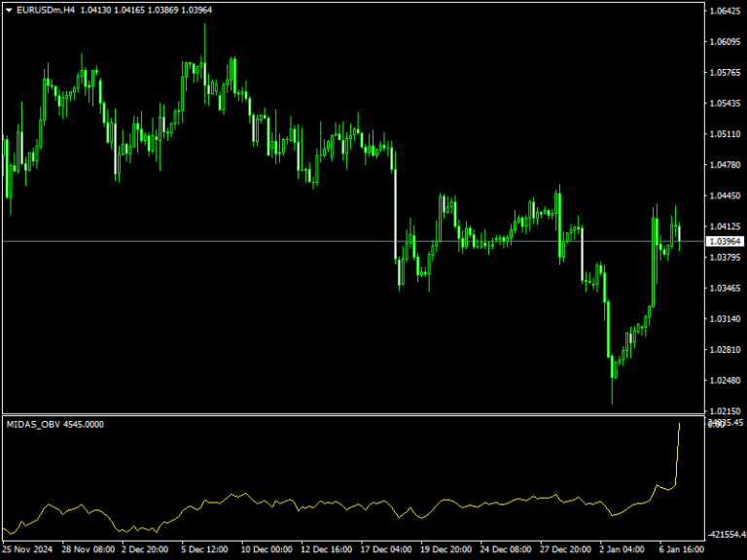The height and width of the screenshot is (560, 747).
Task: Click price scale value 1.03795
Action: [725, 257]
